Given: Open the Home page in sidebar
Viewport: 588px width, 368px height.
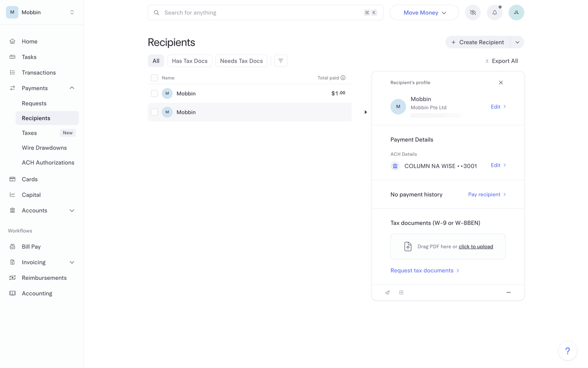Looking at the screenshot, I should point(29,41).
